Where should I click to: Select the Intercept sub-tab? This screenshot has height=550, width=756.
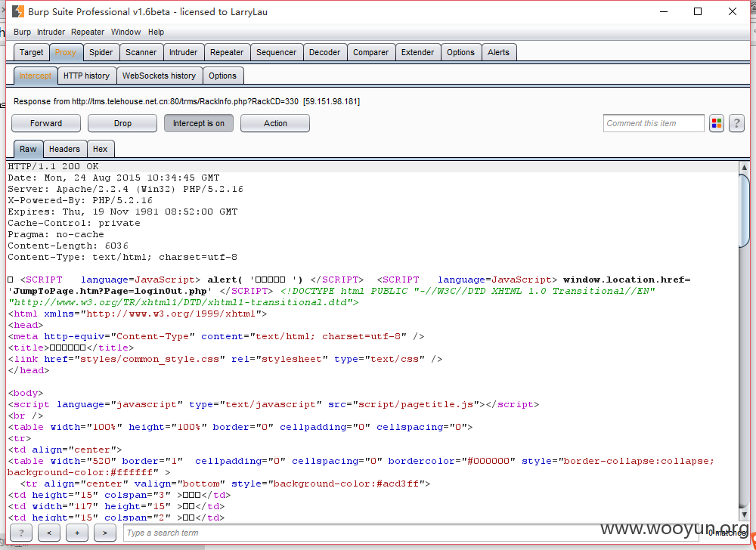point(36,76)
